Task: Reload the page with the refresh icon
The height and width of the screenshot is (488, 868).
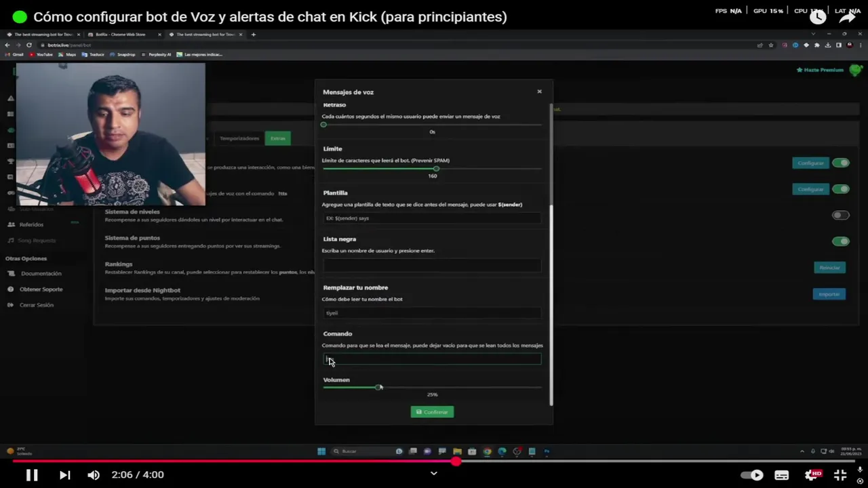Action: pos(29,45)
